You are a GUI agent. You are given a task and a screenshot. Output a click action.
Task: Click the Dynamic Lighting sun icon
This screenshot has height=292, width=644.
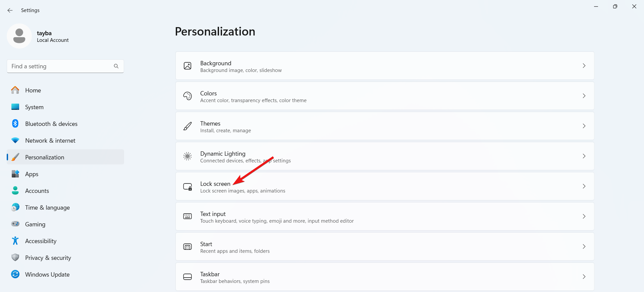pos(187,156)
